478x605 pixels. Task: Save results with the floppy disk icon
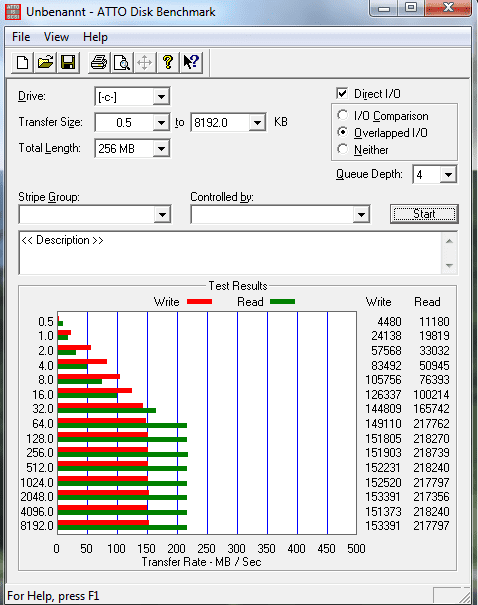[68, 62]
